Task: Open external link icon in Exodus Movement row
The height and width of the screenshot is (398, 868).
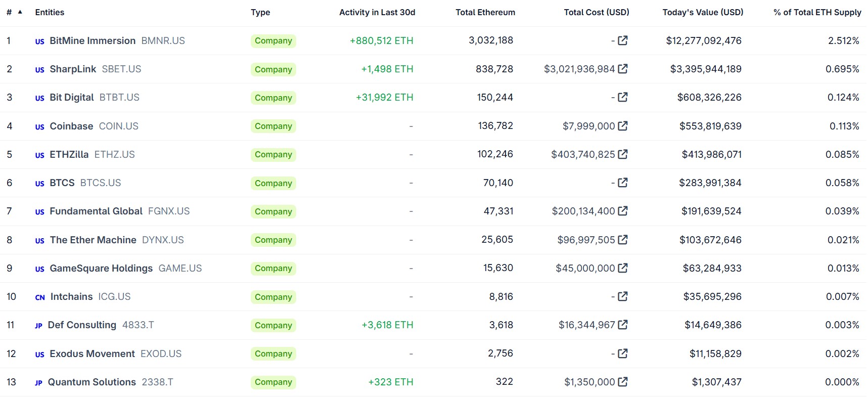Action: (x=623, y=353)
